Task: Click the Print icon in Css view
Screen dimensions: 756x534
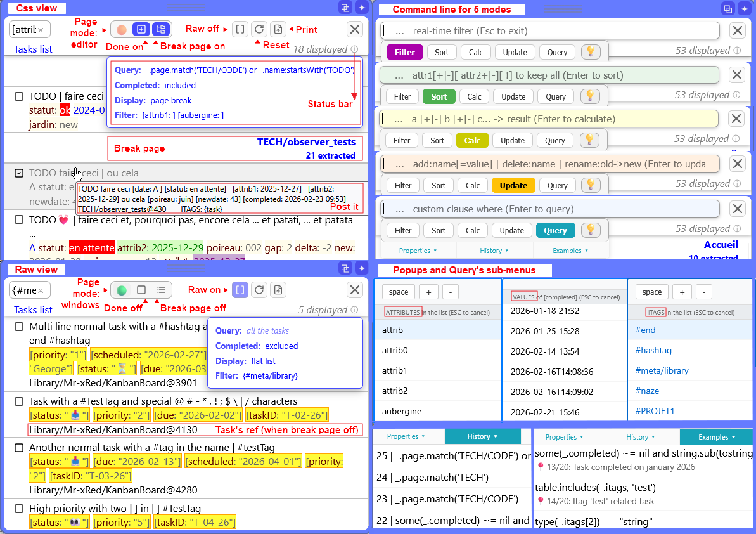Action: (277, 29)
